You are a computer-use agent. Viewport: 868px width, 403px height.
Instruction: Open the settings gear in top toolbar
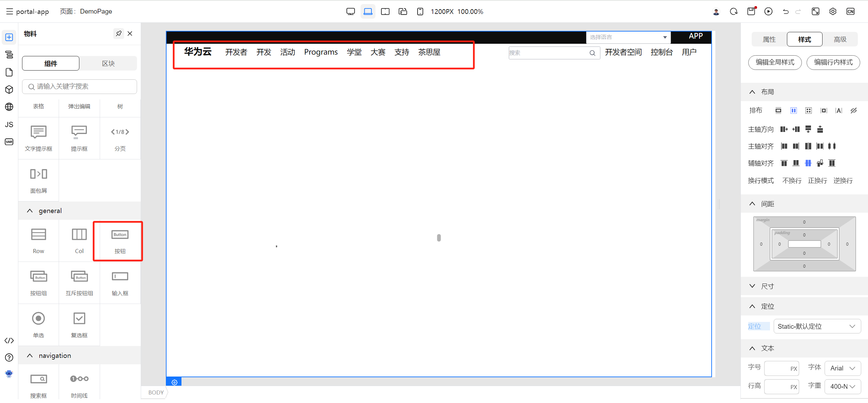[x=833, y=12]
